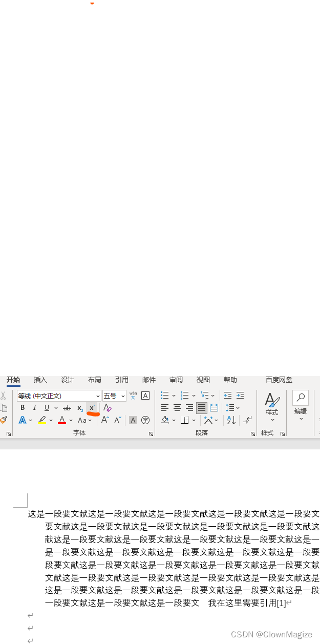Expand the 字体 dialog launcher
320x644 pixels.
[151, 434]
